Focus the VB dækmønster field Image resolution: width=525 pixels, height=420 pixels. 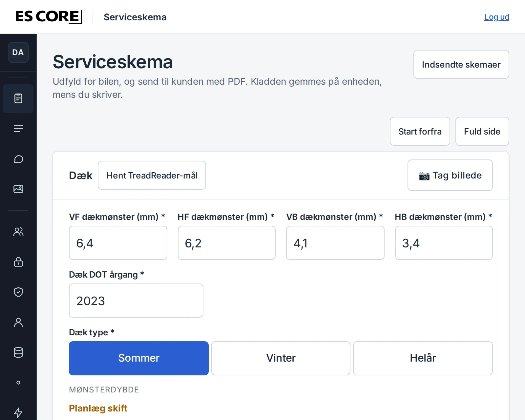(335, 243)
